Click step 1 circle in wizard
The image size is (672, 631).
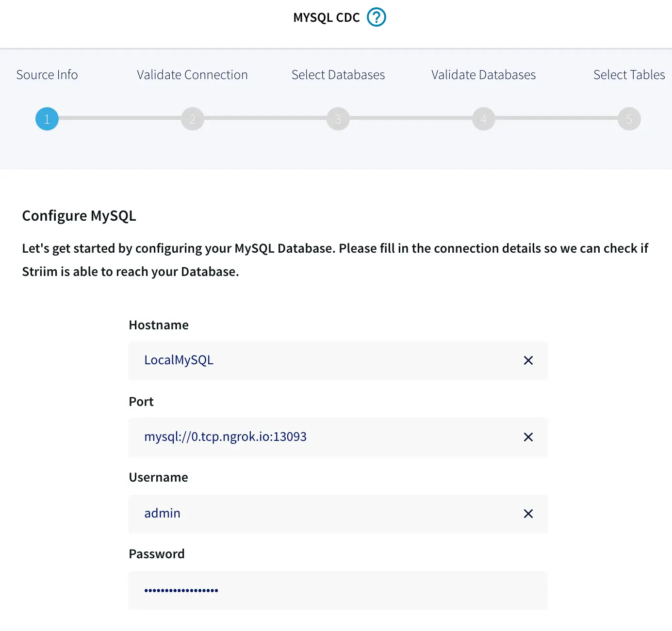point(47,119)
